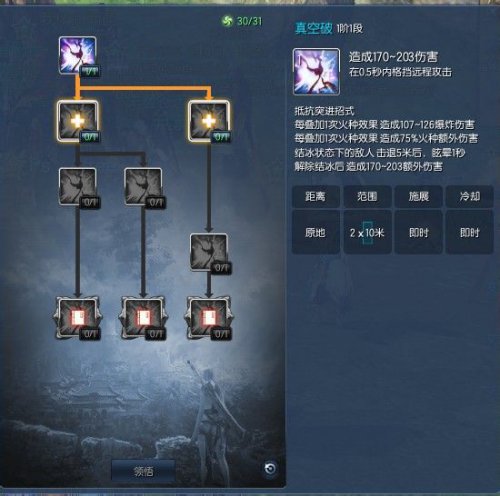Click the 领悟 learn button

pyautogui.click(x=143, y=471)
